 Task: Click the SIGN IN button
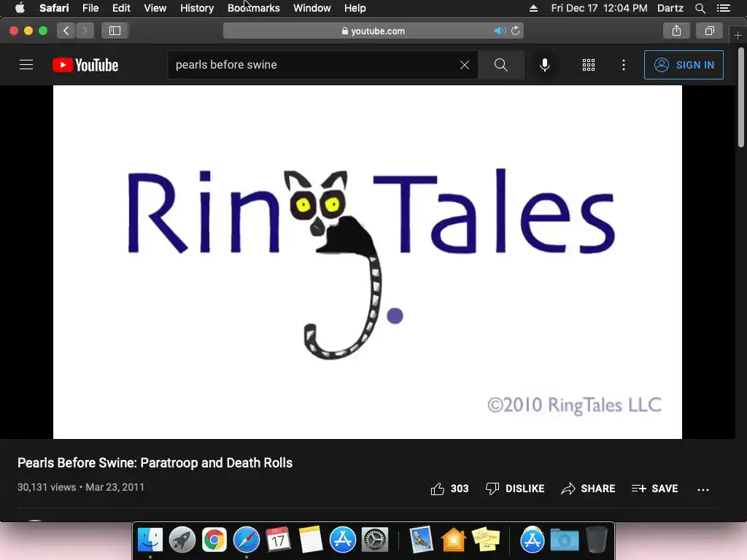pos(684,65)
